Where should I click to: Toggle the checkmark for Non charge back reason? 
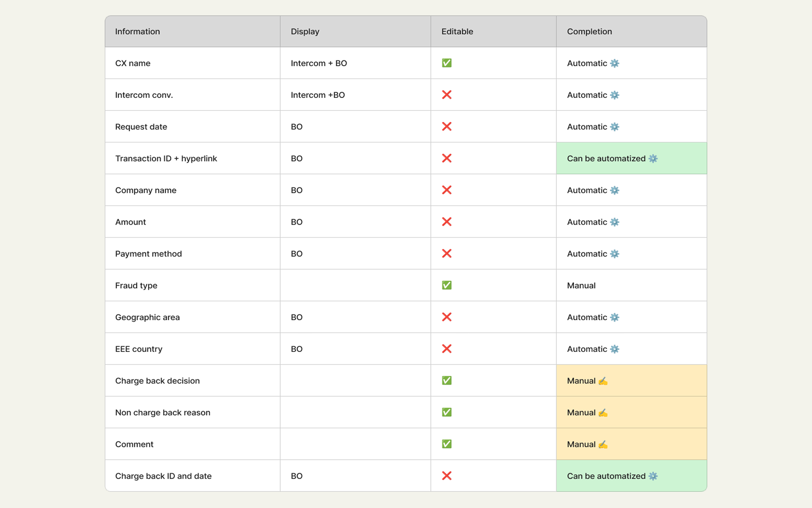point(447,412)
